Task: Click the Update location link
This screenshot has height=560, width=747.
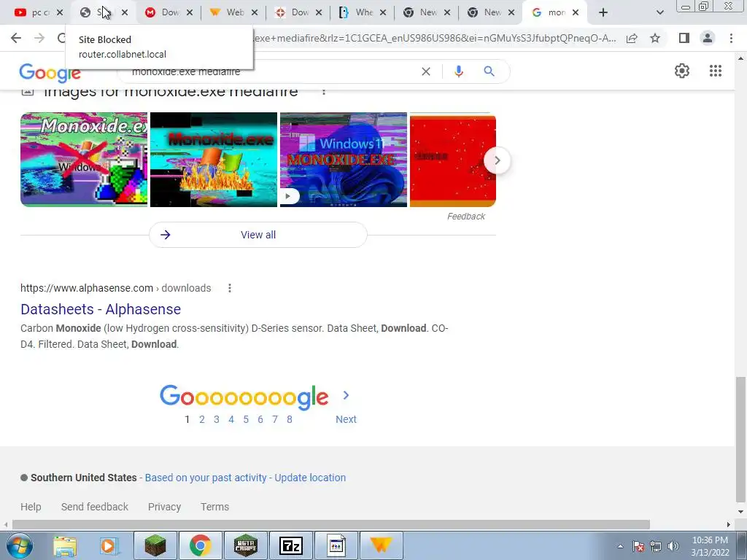Action: coord(310,478)
